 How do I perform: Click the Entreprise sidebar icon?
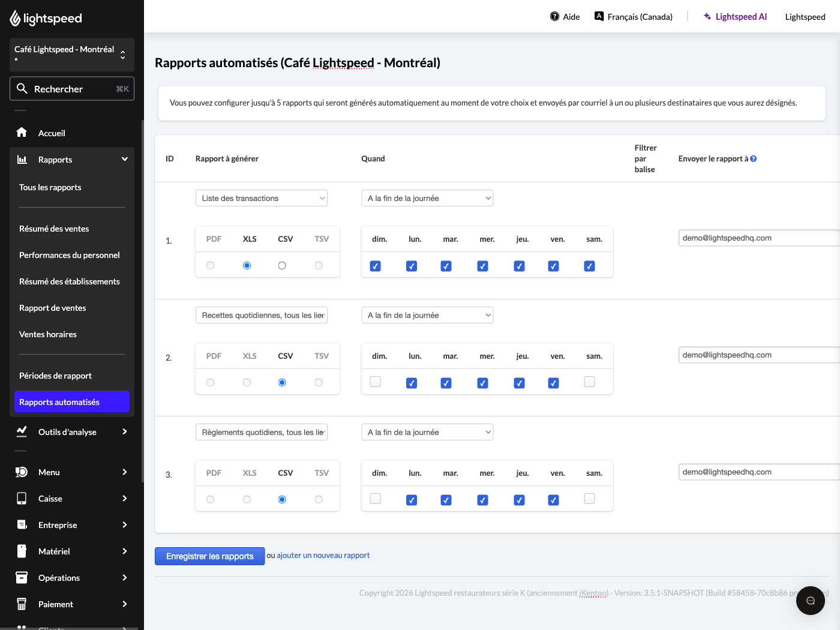pyautogui.click(x=22, y=525)
